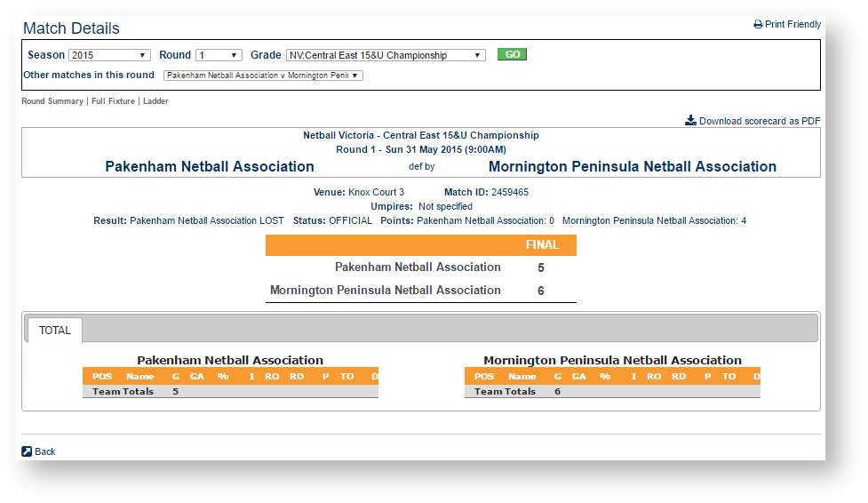Expand the Grade dropdown

click(386, 55)
